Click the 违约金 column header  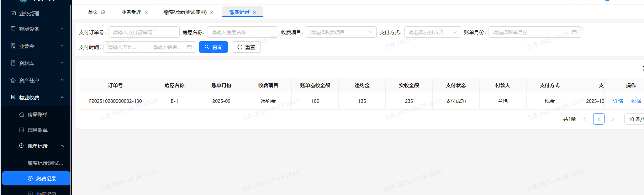362,85
